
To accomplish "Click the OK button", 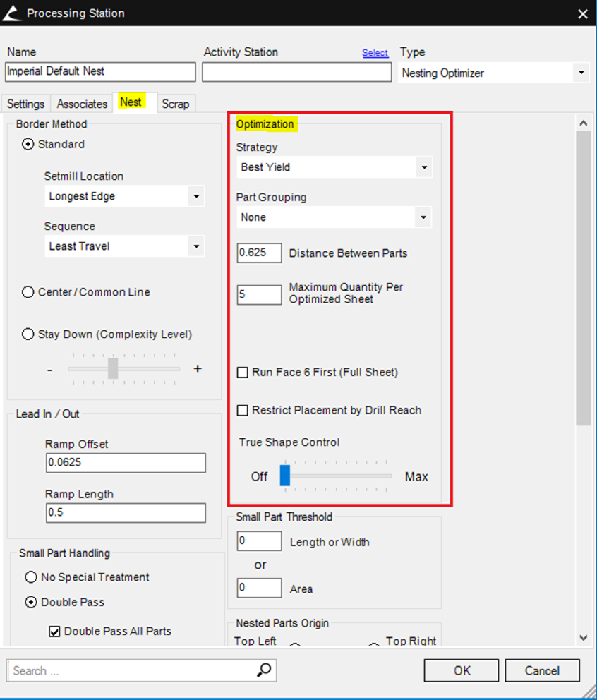I will [462, 670].
